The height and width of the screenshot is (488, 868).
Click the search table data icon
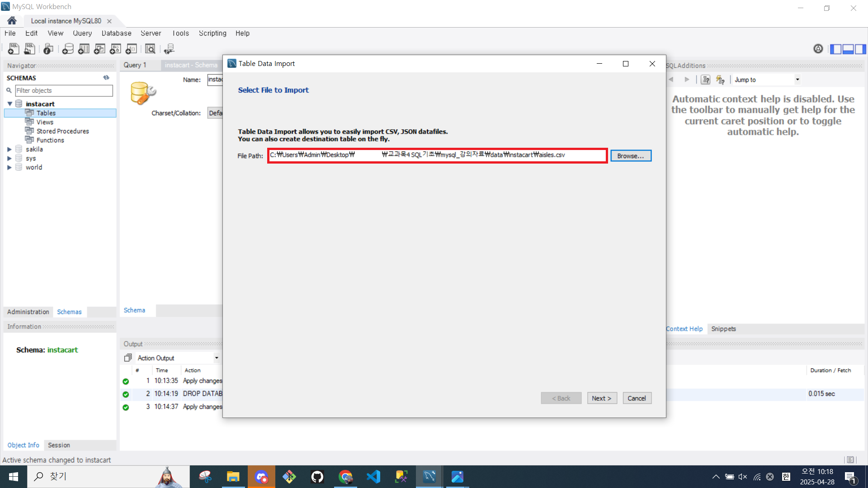pyautogui.click(x=150, y=49)
